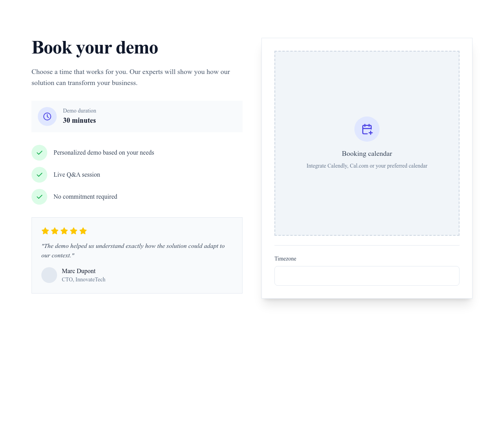Image resolution: width=504 pixels, height=425 pixels.
Task: Click 'Personalized demo based on your needs' text
Action: click(x=104, y=153)
